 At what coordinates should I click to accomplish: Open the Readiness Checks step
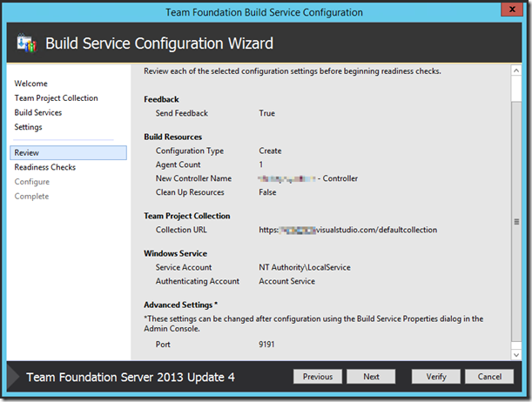pos(44,167)
